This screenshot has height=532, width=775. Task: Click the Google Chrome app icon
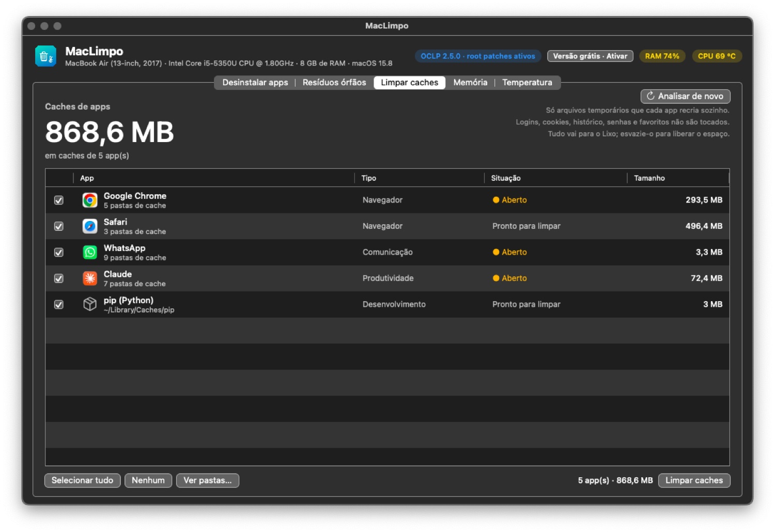[90, 200]
